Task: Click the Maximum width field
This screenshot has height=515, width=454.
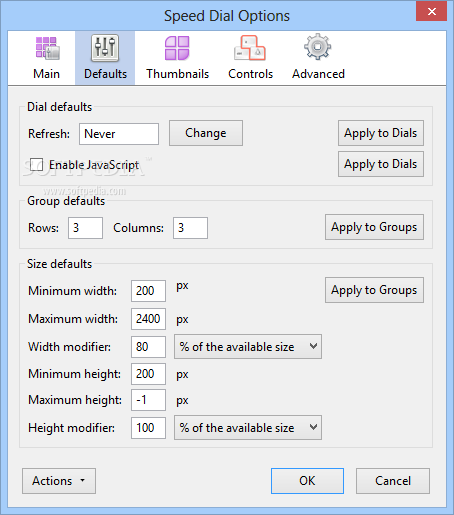Action: pyautogui.click(x=148, y=319)
